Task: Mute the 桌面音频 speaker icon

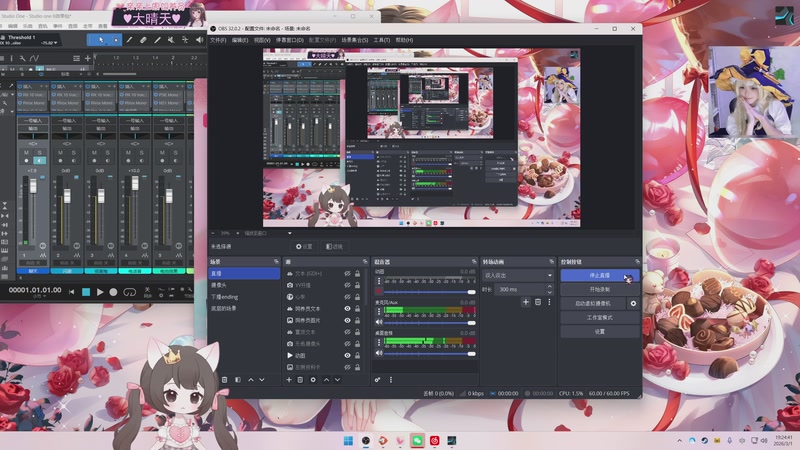Action: (x=379, y=353)
